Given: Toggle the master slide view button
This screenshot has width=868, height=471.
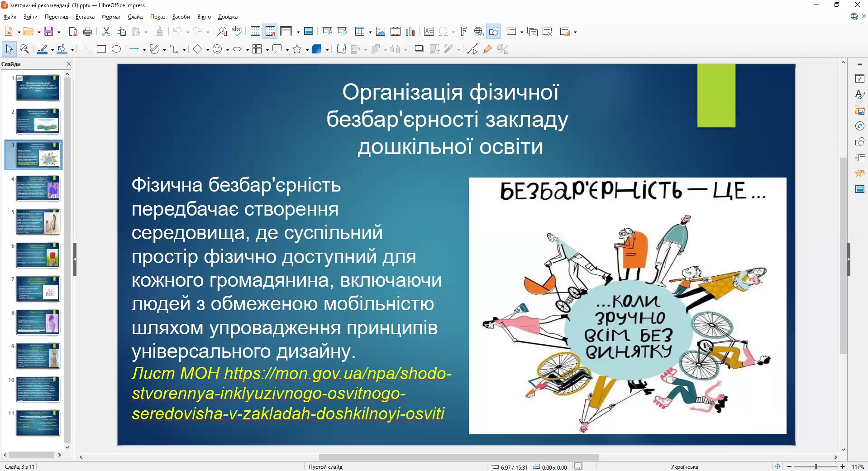Looking at the screenshot, I should click(309, 31).
